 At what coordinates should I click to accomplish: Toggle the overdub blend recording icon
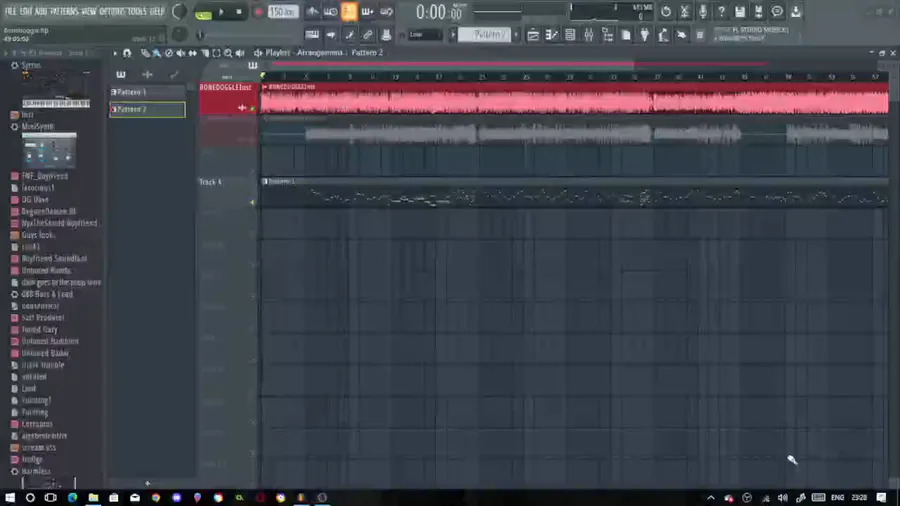click(367, 11)
